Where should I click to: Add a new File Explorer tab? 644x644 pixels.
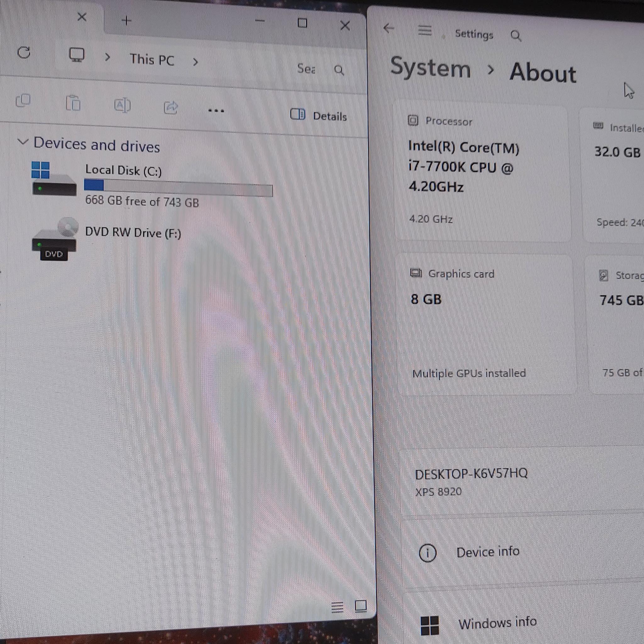tap(126, 21)
